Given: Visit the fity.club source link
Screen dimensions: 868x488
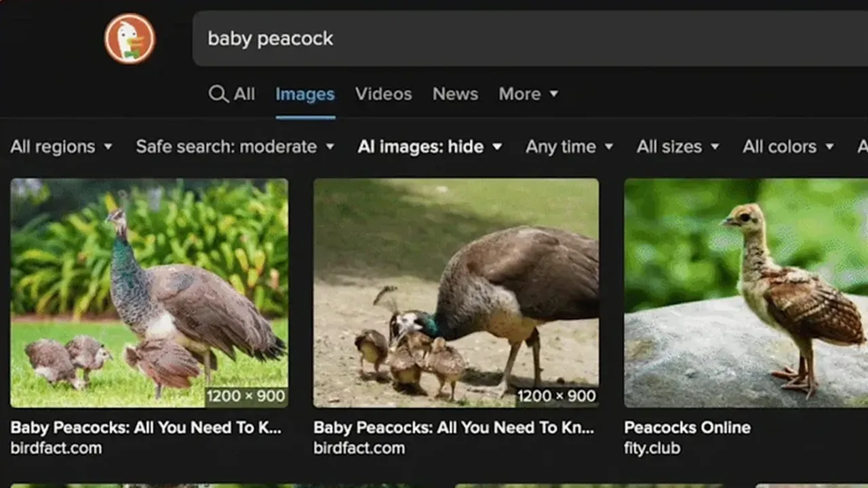Looking at the screenshot, I should 652,448.
